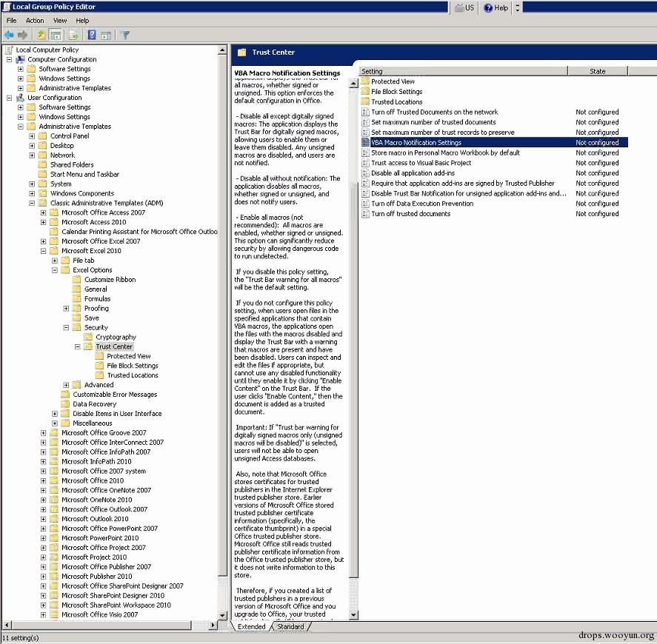This screenshot has width=657, height=644.
Task: Click the US language indicator
Action: click(x=465, y=7)
